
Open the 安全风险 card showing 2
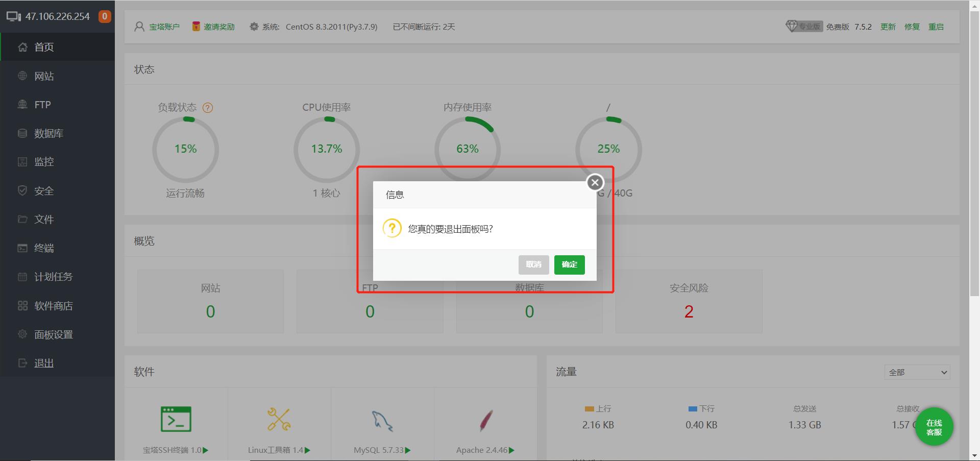pos(689,301)
